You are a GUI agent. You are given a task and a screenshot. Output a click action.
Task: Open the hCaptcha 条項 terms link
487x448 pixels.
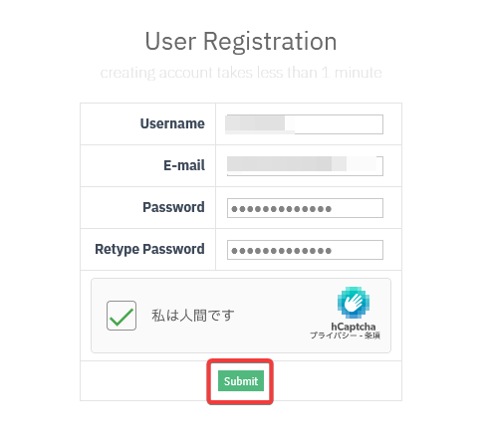click(x=372, y=336)
